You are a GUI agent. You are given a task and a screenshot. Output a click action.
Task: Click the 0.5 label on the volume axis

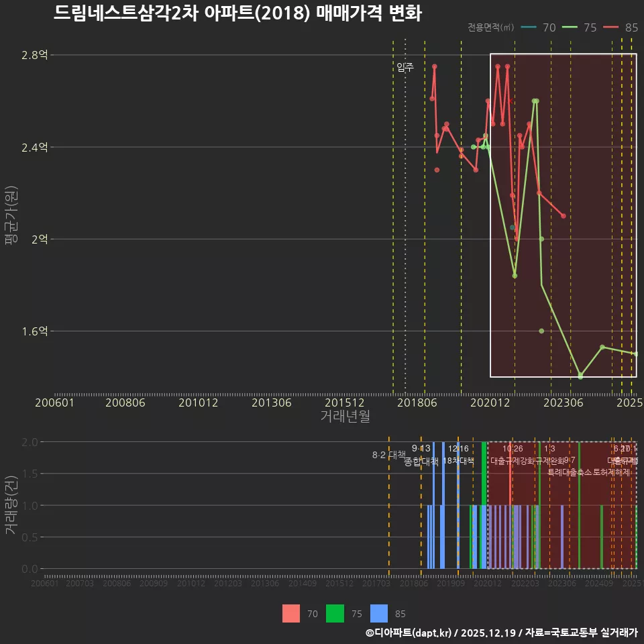pos(30,537)
